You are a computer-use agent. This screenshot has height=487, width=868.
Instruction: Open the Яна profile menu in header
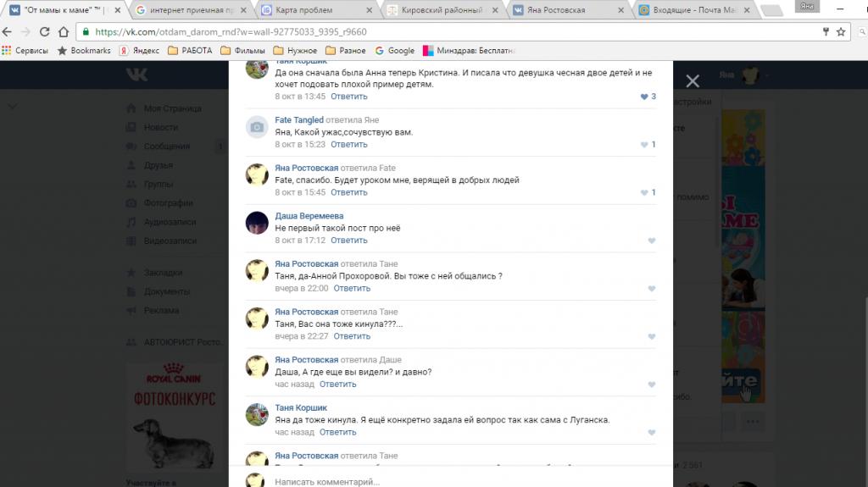click(743, 75)
